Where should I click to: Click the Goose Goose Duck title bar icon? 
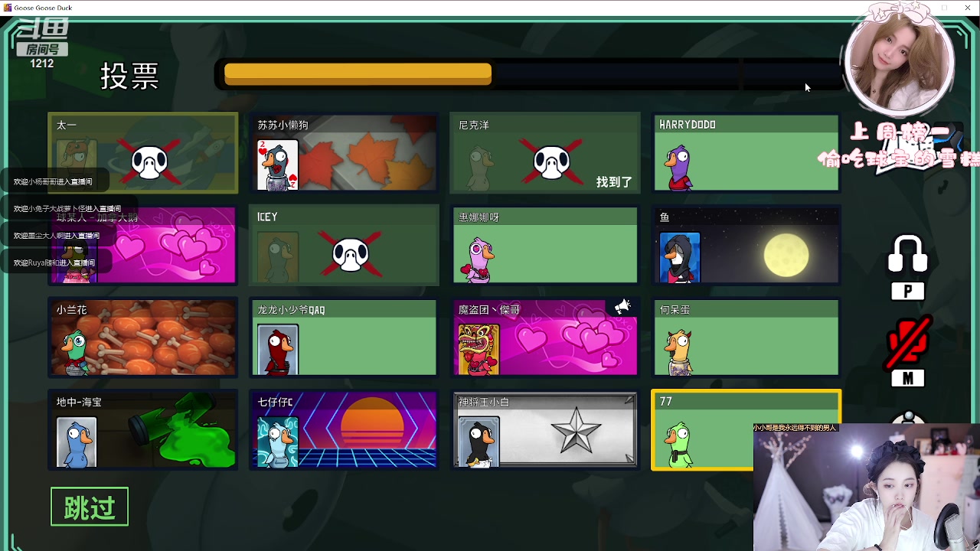[x=7, y=8]
